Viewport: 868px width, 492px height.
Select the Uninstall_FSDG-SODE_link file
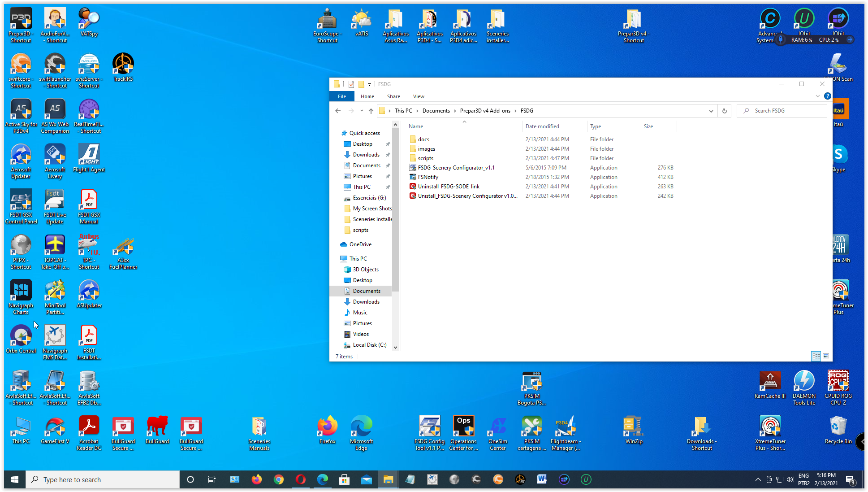[x=448, y=187]
